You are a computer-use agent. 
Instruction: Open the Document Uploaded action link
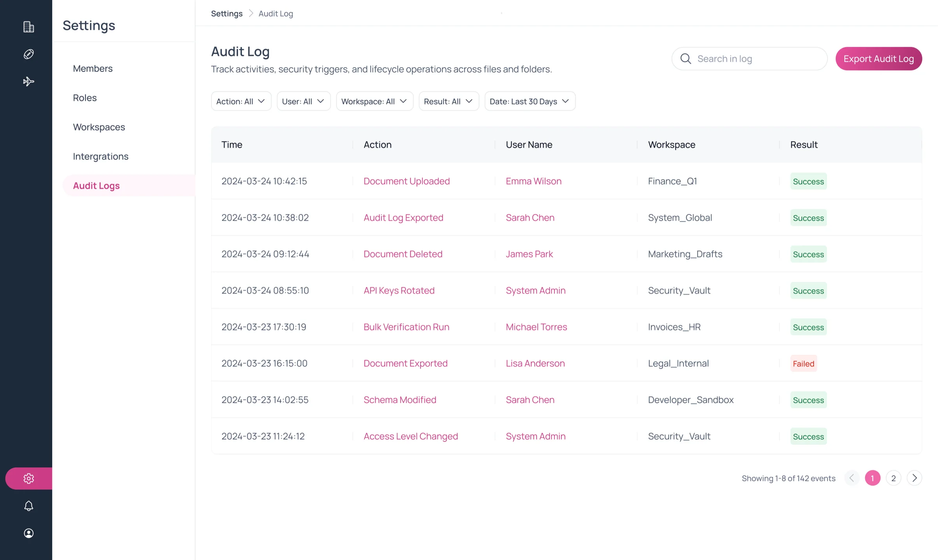coord(406,181)
